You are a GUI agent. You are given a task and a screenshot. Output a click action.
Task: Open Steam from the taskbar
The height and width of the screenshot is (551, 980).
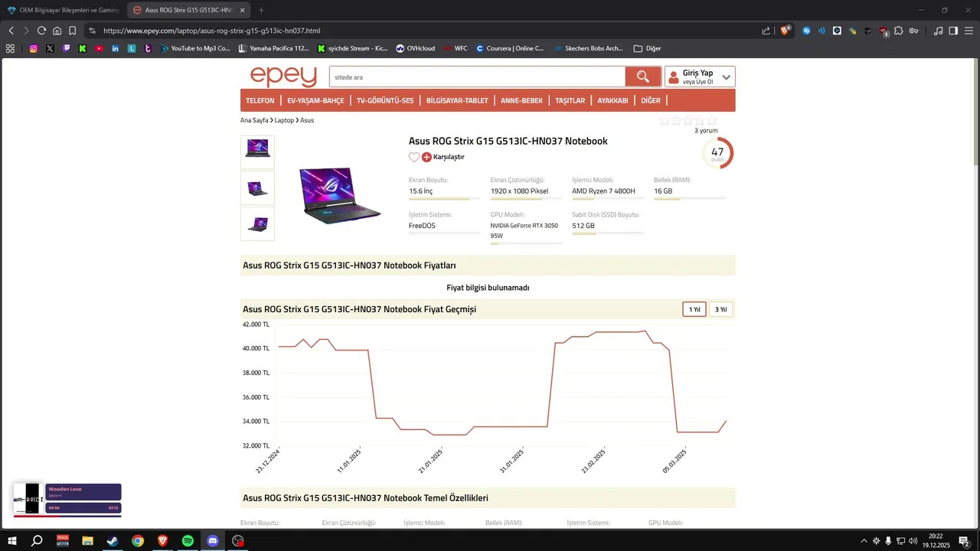[x=113, y=541]
